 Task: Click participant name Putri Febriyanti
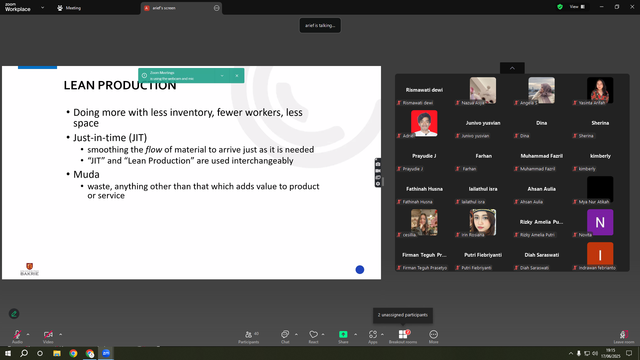click(x=483, y=255)
